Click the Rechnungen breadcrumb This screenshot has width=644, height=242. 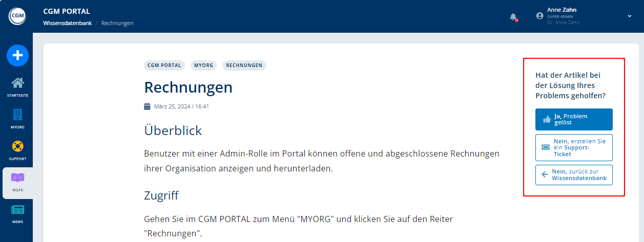pos(117,23)
